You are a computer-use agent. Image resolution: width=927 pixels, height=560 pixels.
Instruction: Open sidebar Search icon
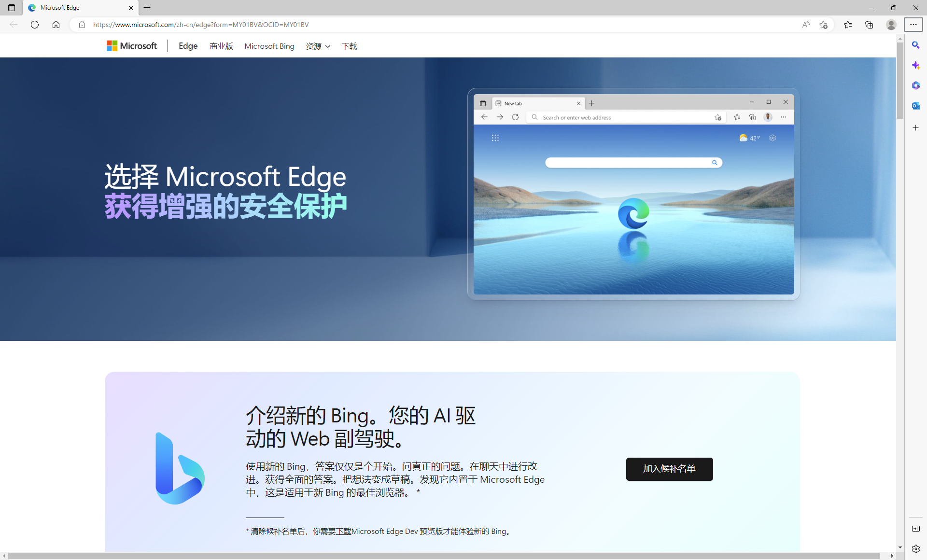coord(916,45)
